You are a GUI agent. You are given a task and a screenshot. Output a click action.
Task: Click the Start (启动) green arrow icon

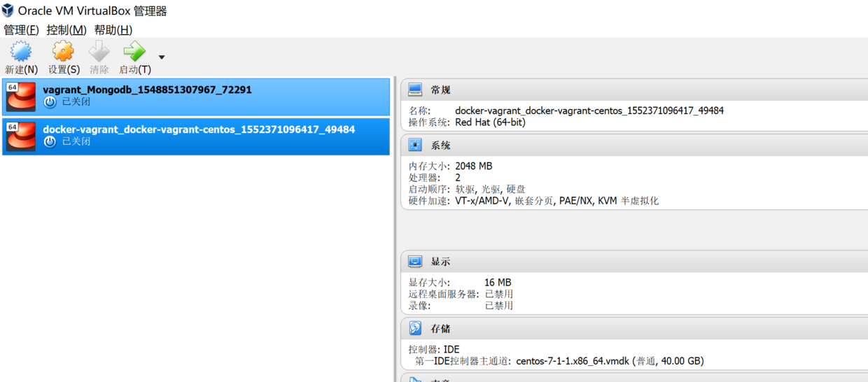pos(134,51)
